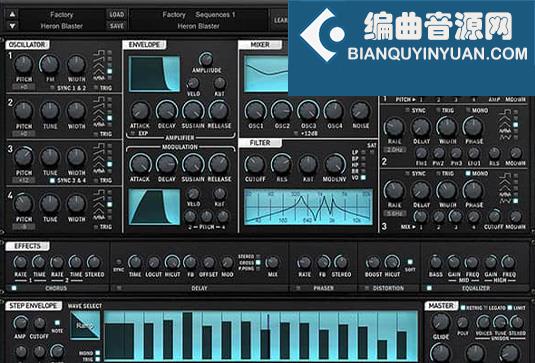Enable SYNC 1 & 2 checkbox

pos(52,88)
